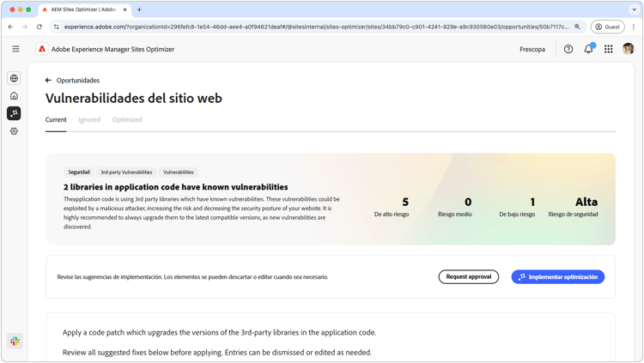Click the Vulnerabilities tag

point(179,172)
